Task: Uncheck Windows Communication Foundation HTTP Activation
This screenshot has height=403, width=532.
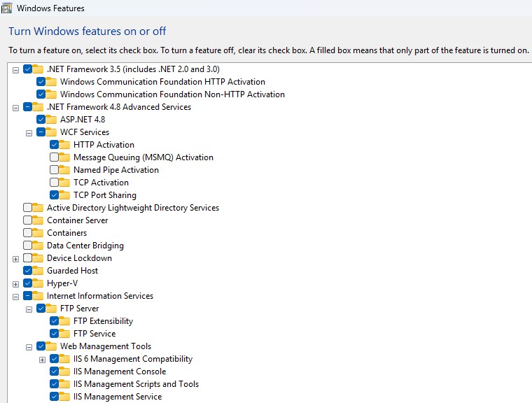Action: coord(41,81)
